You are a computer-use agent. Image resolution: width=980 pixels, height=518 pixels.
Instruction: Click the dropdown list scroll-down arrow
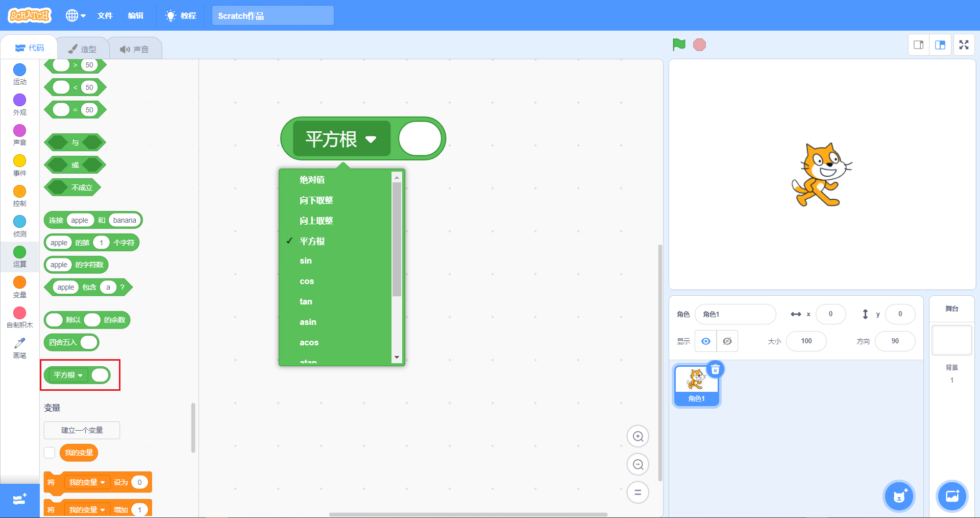397,358
